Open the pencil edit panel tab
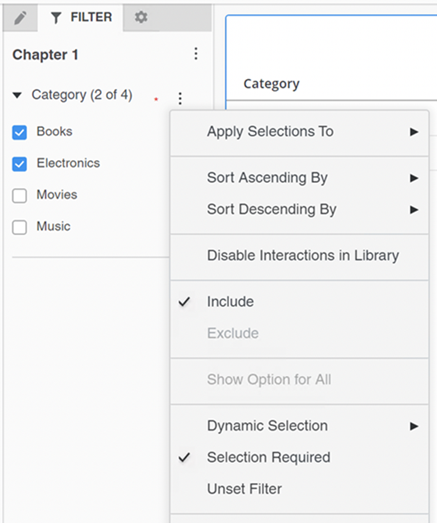437x523 pixels. 20,17
